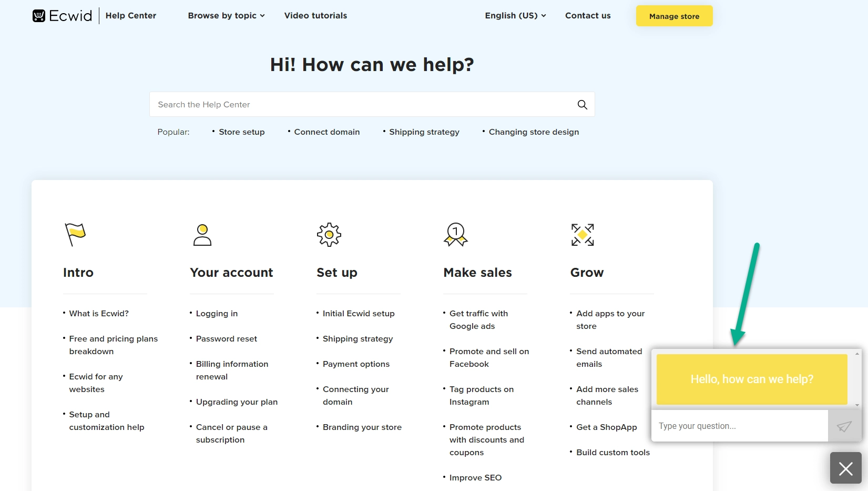Click the Type your question chat input

740,426
